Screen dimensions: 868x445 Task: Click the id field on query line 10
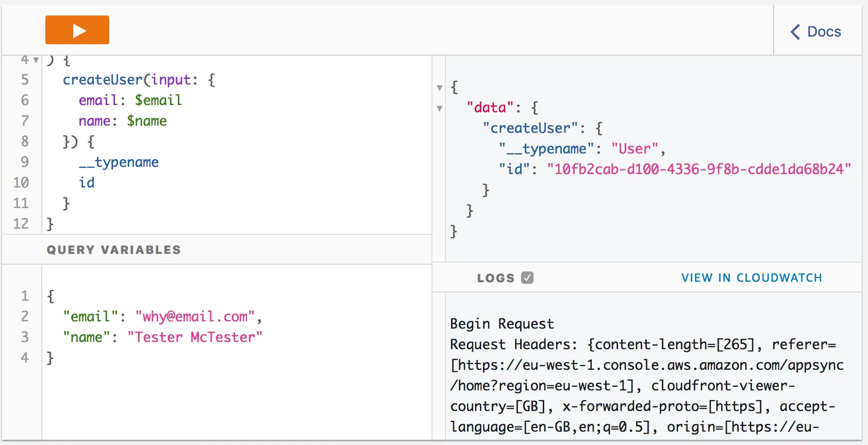(x=87, y=183)
